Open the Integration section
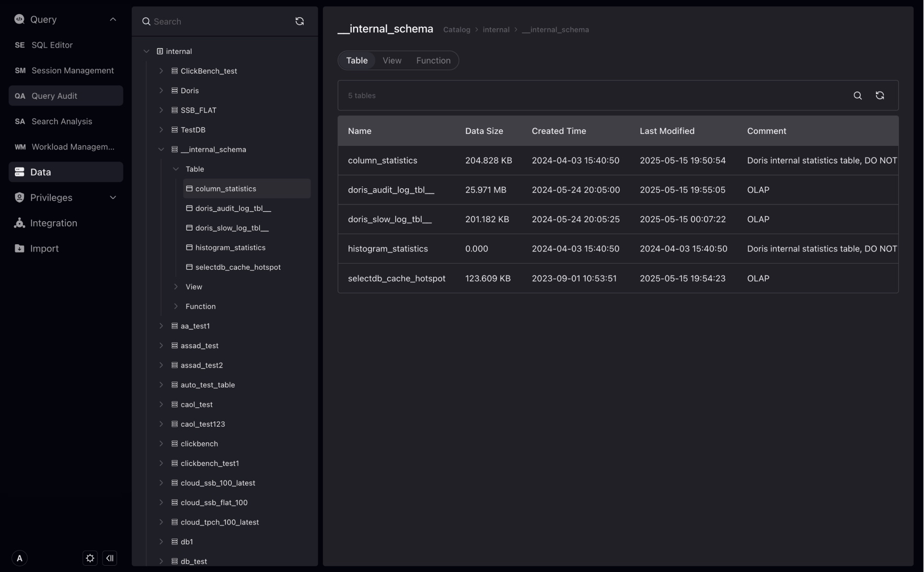 (x=53, y=223)
